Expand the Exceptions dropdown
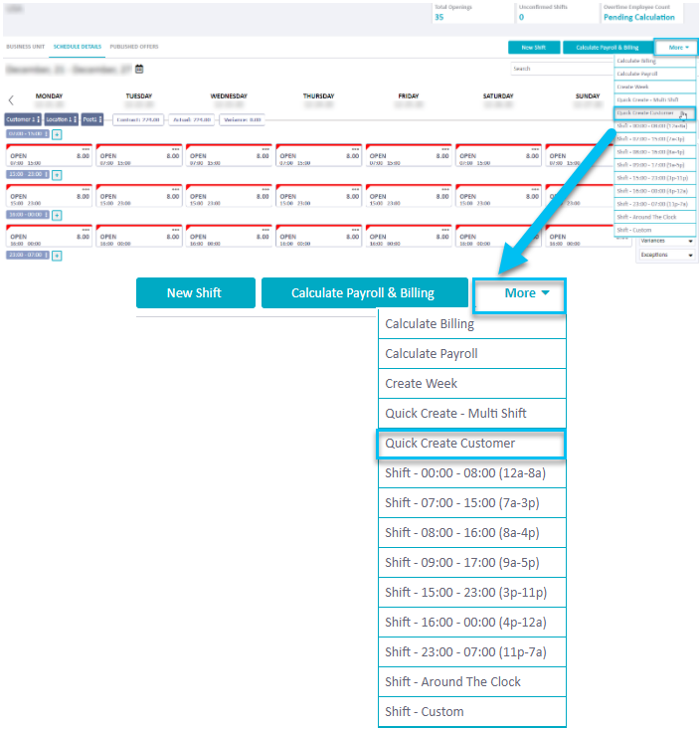Image resolution: width=700 pixels, height=729 pixels. click(x=666, y=255)
